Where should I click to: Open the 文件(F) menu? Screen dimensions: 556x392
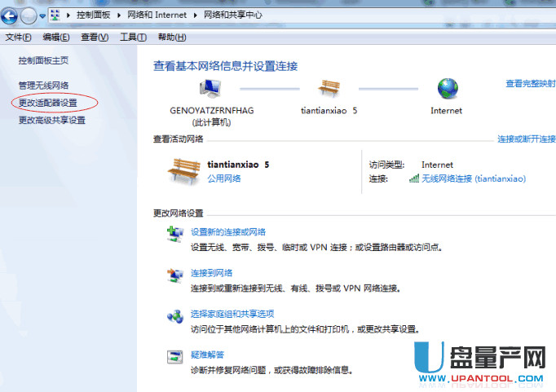point(18,37)
